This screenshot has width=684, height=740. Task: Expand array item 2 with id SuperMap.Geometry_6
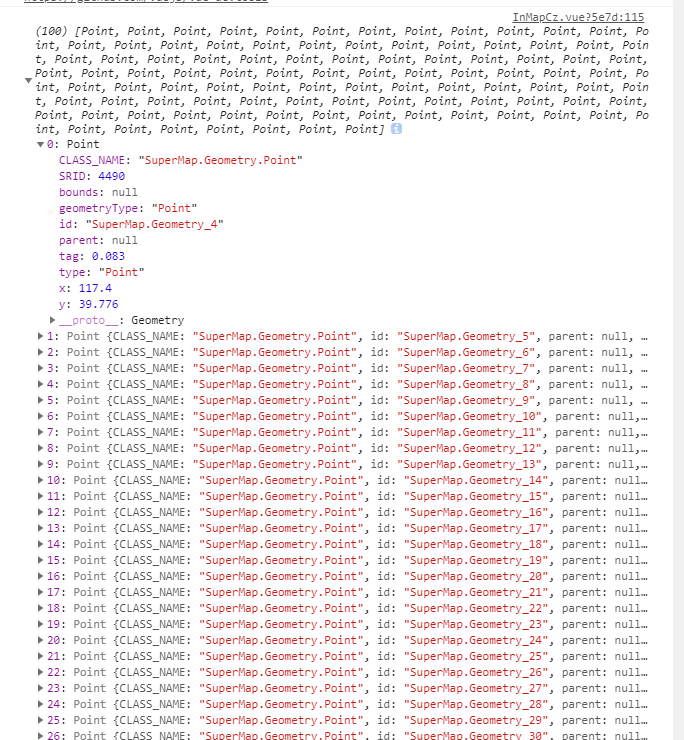(41, 352)
